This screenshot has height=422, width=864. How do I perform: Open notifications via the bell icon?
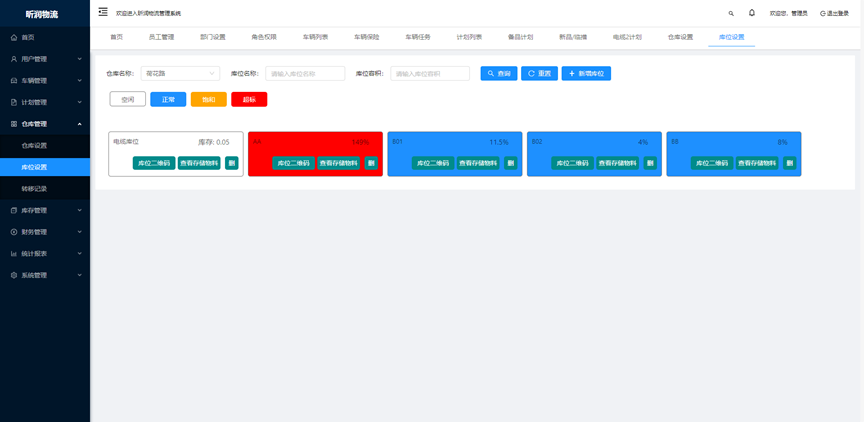[x=752, y=13]
